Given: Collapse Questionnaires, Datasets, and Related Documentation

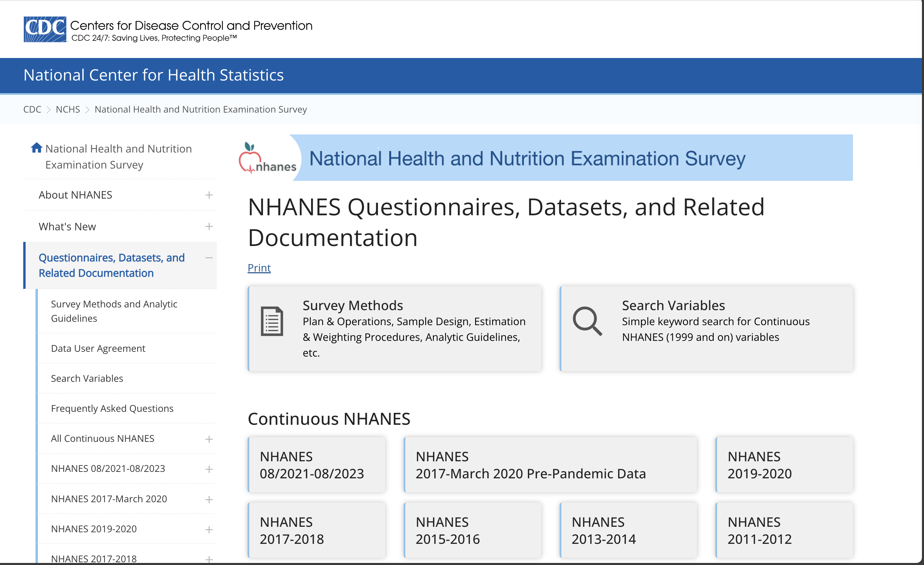Looking at the screenshot, I should [x=209, y=258].
